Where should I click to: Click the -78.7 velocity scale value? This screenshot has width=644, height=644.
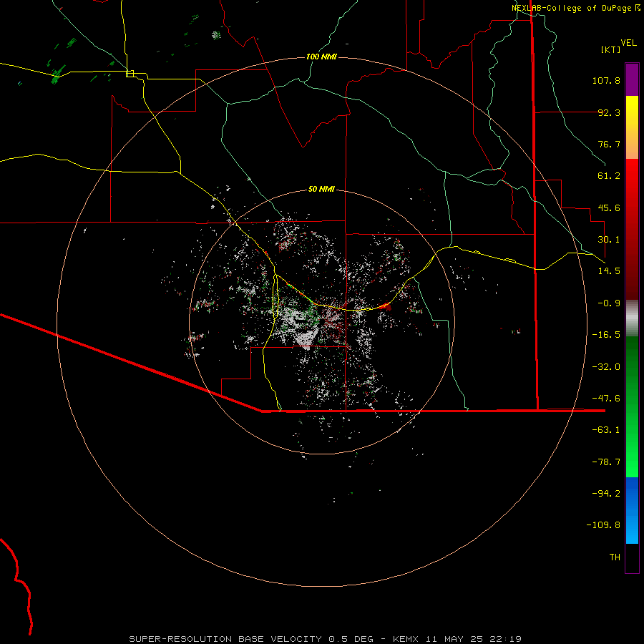click(606, 462)
